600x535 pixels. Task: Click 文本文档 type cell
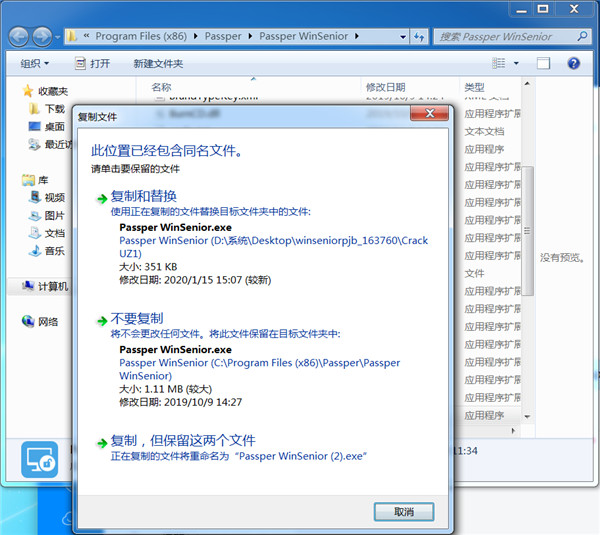tap(484, 132)
